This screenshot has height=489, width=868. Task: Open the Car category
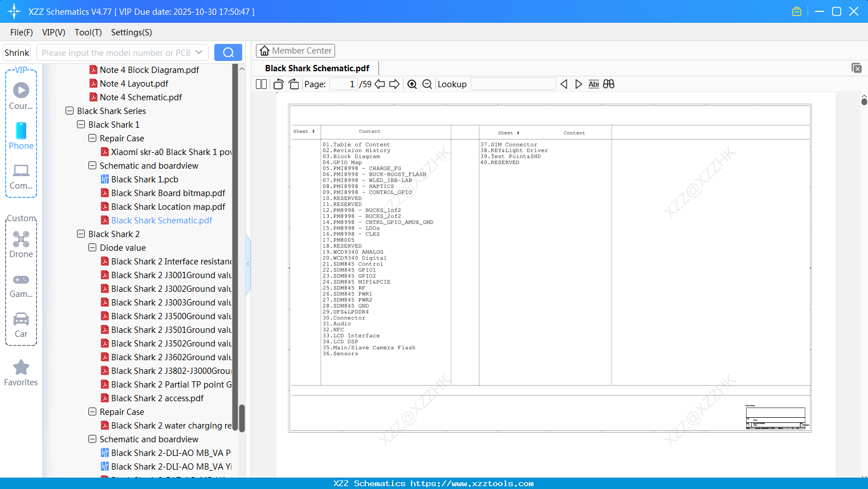tap(21, 325)
